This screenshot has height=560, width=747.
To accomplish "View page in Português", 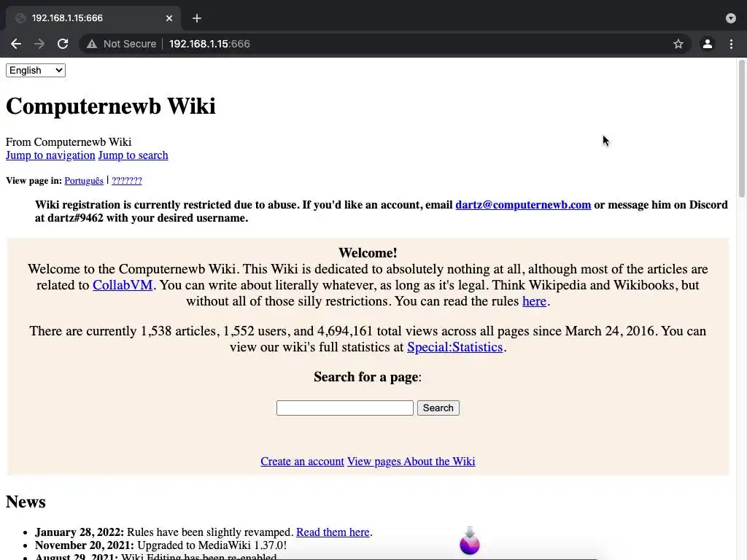I will (84, 181).
